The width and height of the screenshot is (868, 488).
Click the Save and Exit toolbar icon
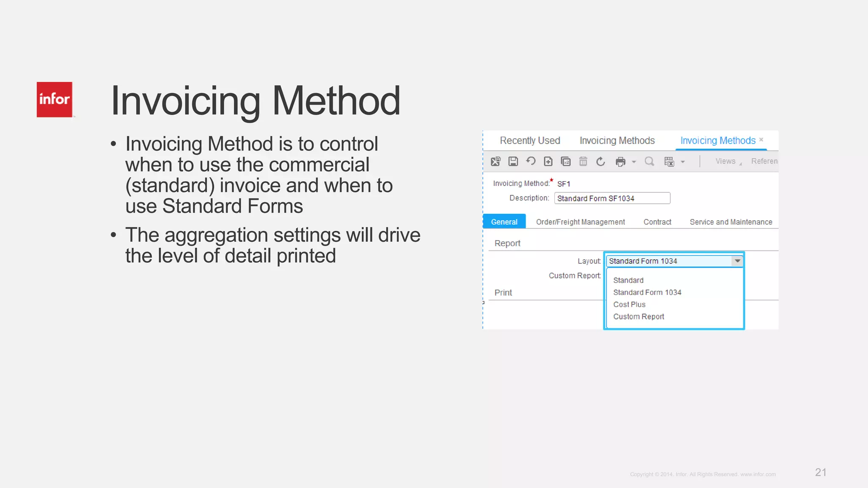coord(495,161)
